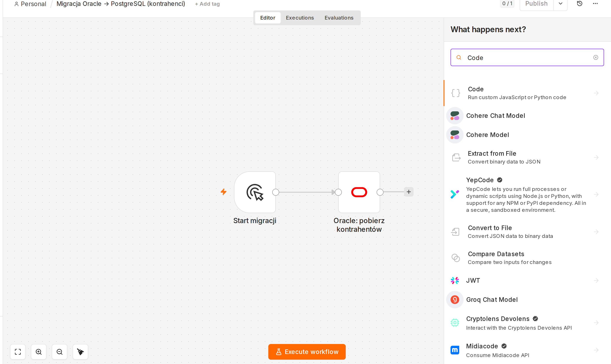The image size is (611, 364).
Task: Fit workflow to view with zoom-to-fit icon
Action: point(18,352)
